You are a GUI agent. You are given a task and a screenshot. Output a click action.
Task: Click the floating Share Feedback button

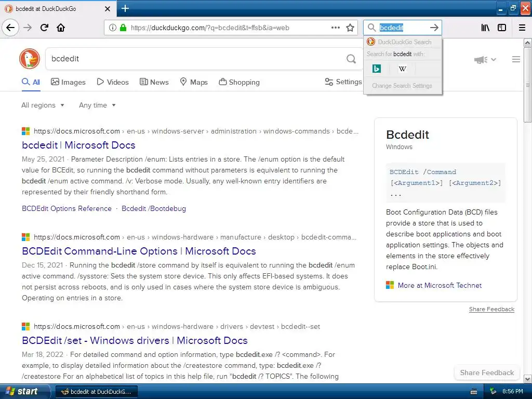[487, 373]
